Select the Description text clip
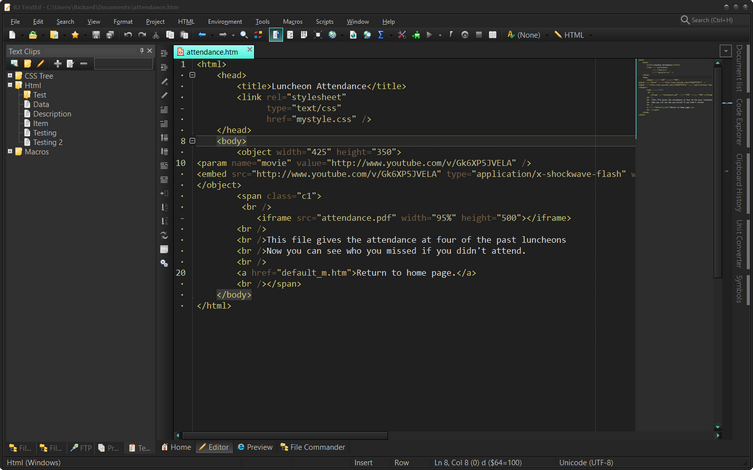This screenshot has height=470, width=753. (x=52, y=114)
